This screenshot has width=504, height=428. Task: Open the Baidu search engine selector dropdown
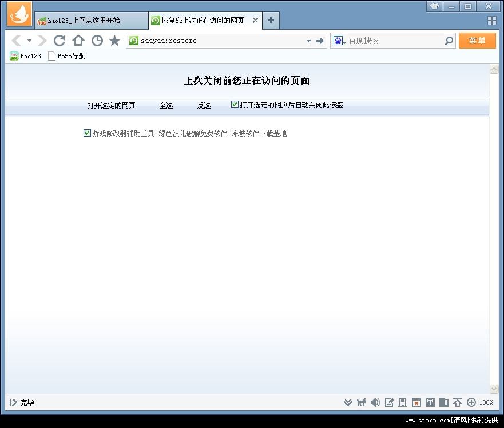click(x=340, y=41)
